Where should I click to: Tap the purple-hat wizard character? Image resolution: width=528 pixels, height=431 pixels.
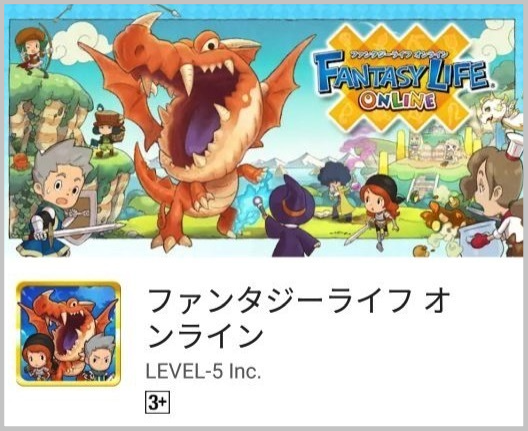tap(292, 217)
